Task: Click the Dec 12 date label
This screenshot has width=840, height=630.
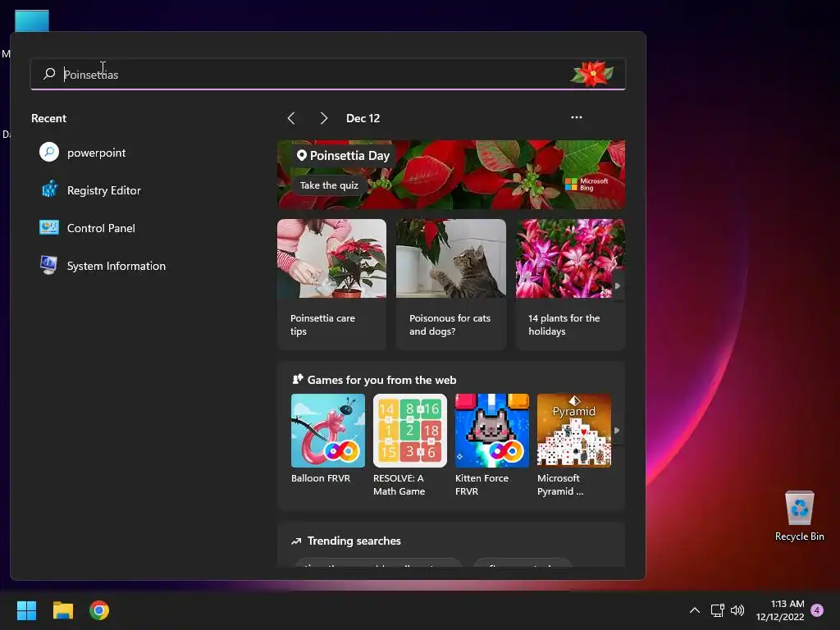Action: pyautogui.click(x=363, y=118)
